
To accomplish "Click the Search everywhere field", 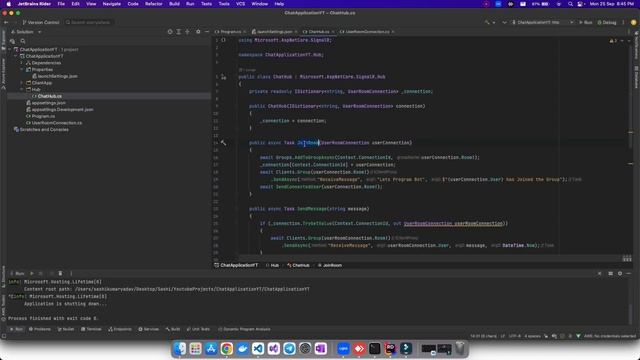I will [x=90, y=22].
